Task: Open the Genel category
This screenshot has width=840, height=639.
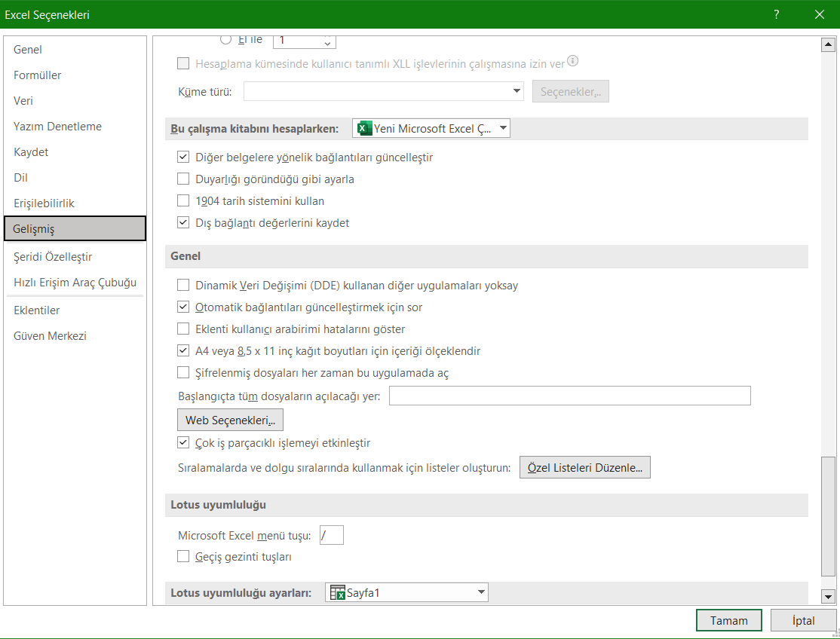Action: click(x=75, y=49)
